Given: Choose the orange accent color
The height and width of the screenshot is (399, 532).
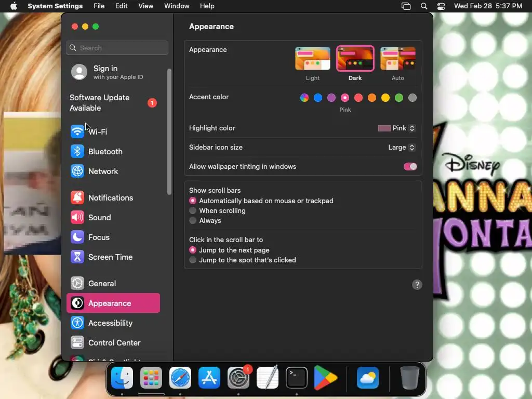Looking at the screenshot, I should tap(372, 98).
